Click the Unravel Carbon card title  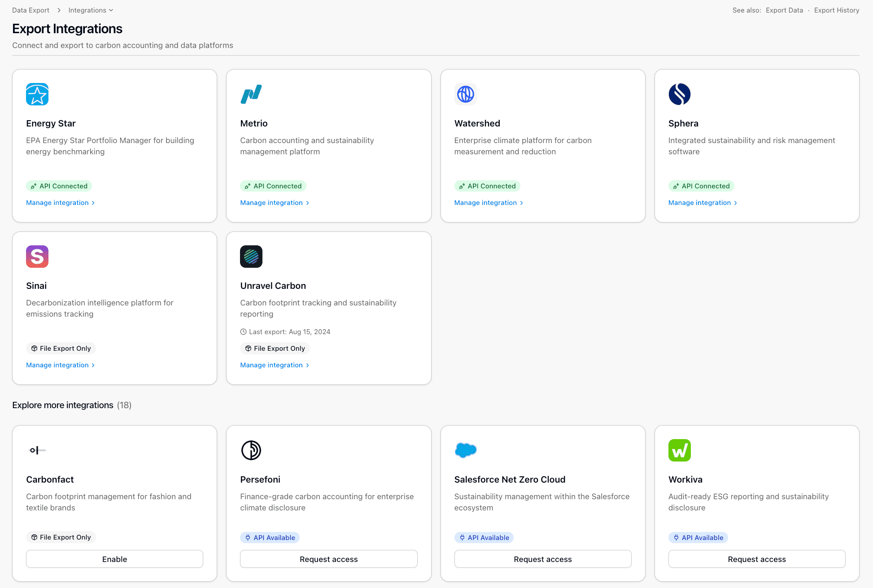pyautogui.click(x=273, y=286)
